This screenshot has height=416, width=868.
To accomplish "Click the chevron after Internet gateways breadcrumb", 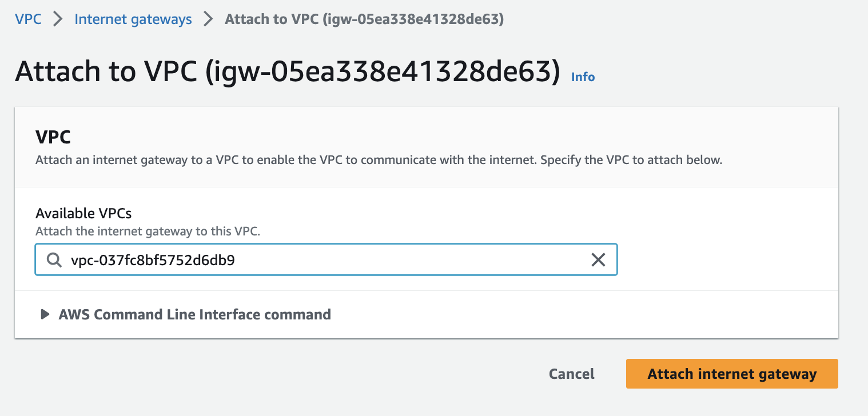I will coord(209,19).
